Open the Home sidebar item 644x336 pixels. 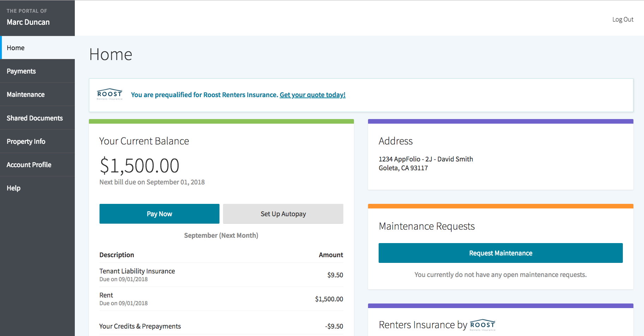coord(16,48)
